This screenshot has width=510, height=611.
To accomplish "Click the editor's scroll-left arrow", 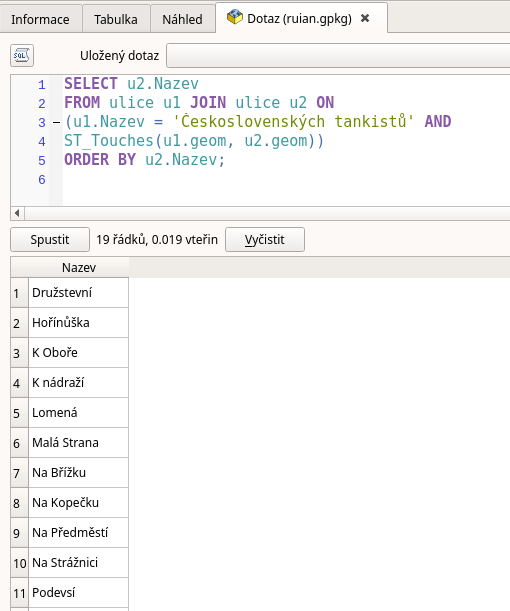I will point(17,213).
